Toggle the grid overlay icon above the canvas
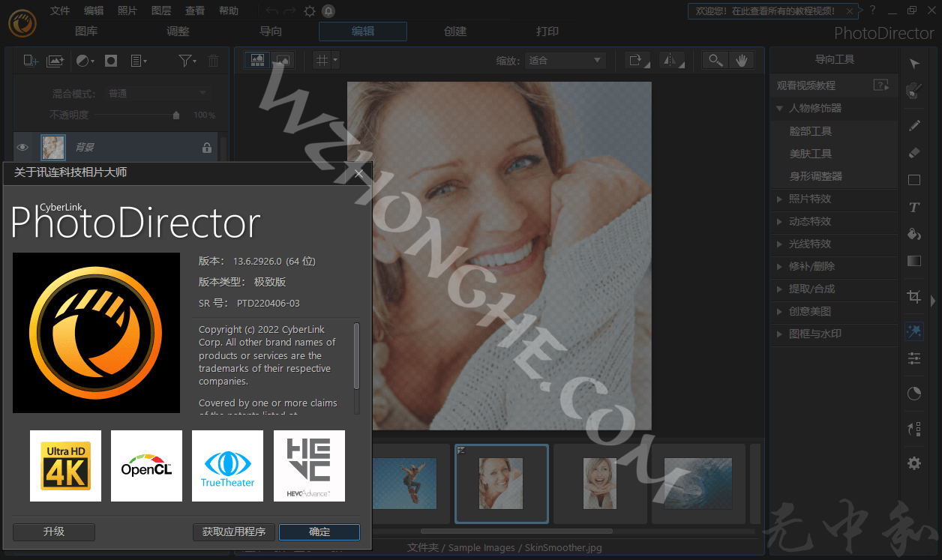942x560 pixels. (x=321, y=59)
